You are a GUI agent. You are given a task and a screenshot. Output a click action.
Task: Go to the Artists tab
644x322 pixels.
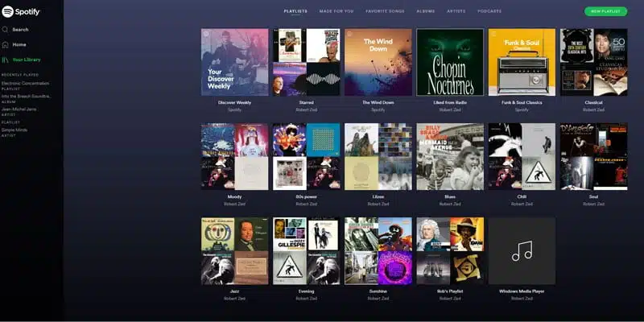pos(456,11)
